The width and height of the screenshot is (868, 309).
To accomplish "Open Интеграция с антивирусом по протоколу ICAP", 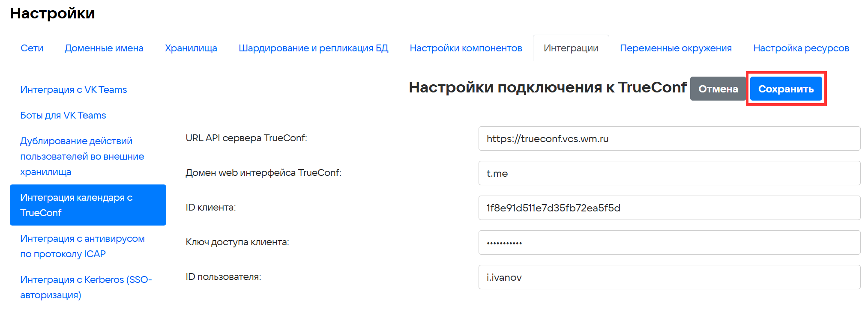I will 82,247.
